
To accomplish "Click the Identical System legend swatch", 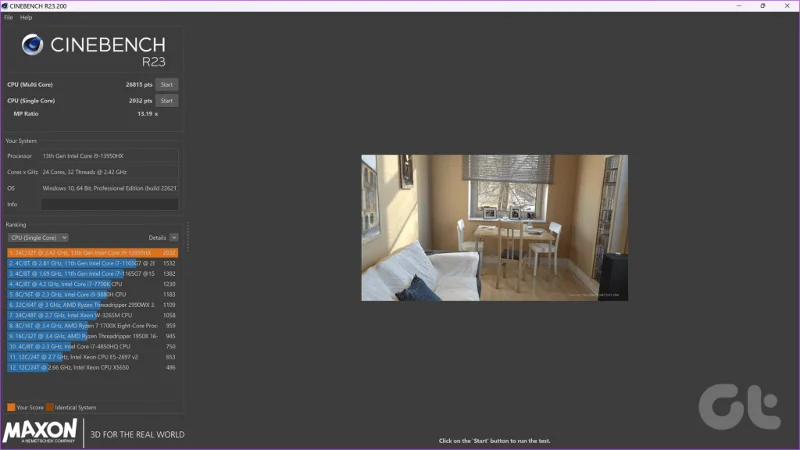I will pyautogui.click(x=49, y=407).
